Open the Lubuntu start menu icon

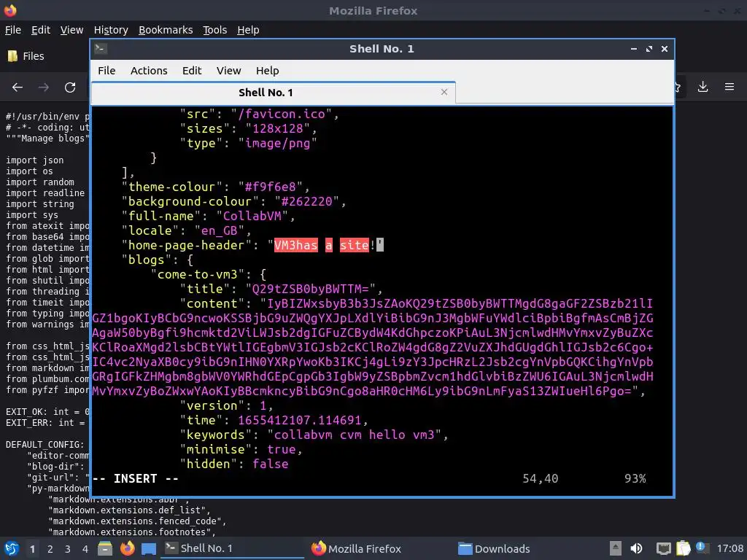pos(11,548)
